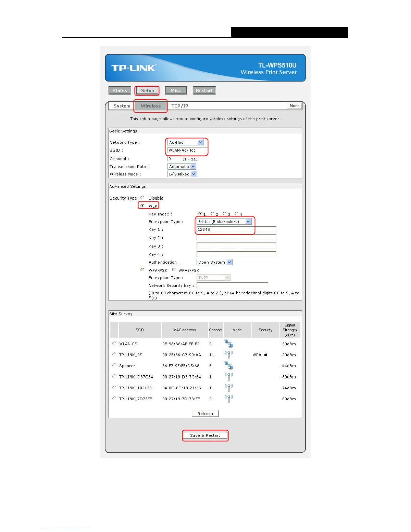Click MAC address 9E:98:B8:AF:EF:E2
This screenshot has height=532, width=411.
[x=181, y=344]
